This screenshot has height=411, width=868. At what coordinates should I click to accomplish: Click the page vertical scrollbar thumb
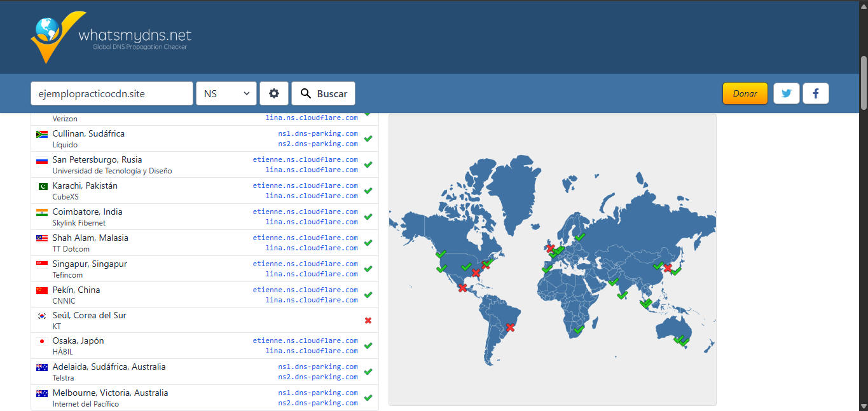pos(864,83)
